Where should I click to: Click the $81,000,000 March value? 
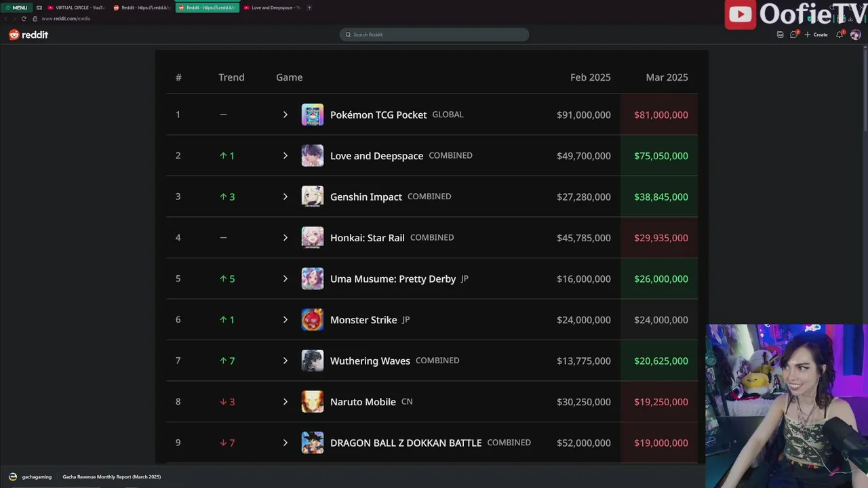(x=661, y=115)
